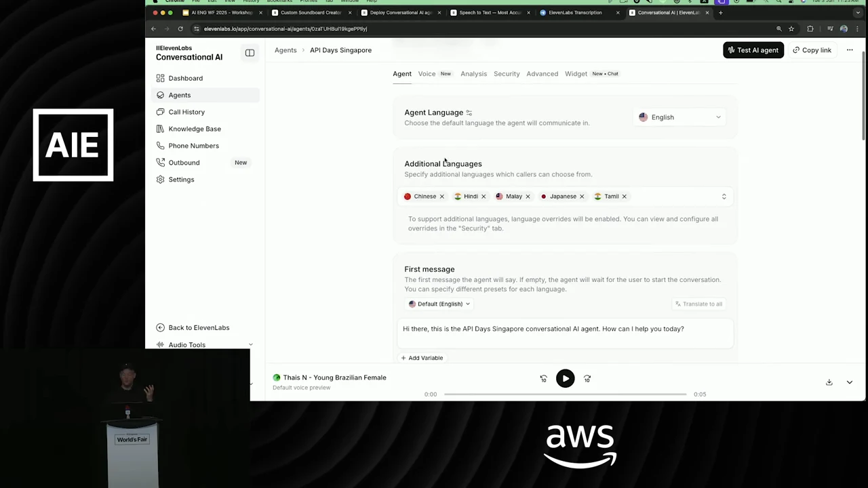Click Translate to all button
The height and width of the screenshot is (488, 868).
pyautogui.click(x=698, y=304)
